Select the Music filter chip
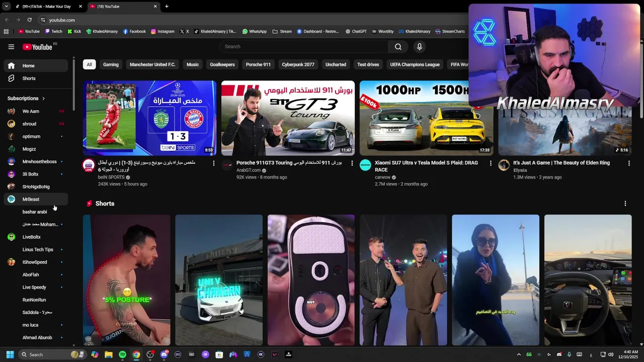644x362 pixels. pyautogui.click(x=193, y=64)
